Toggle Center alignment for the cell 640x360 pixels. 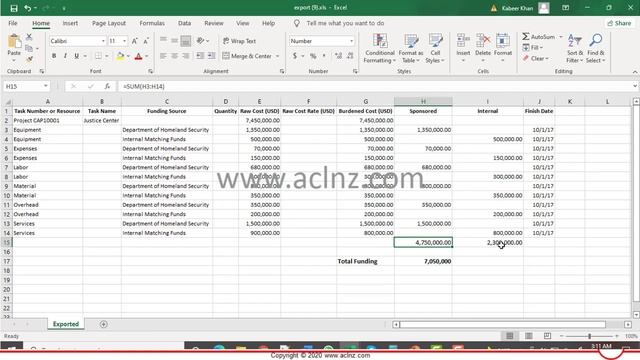pyautogui.click(x=174, y=56)
